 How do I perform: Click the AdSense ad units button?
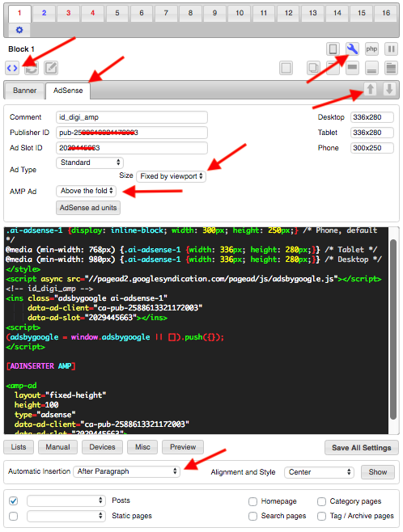click(88, 208)
